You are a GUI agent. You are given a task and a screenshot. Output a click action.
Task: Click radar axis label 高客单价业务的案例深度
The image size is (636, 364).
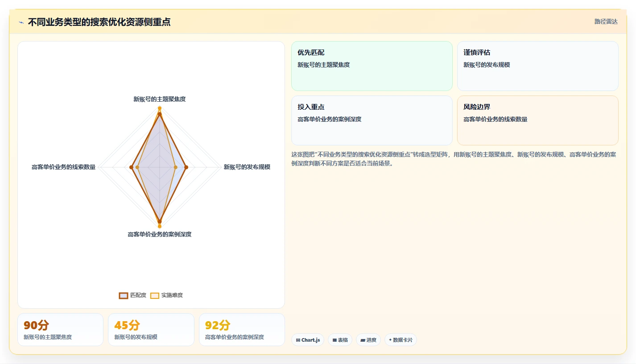[160, 234]
